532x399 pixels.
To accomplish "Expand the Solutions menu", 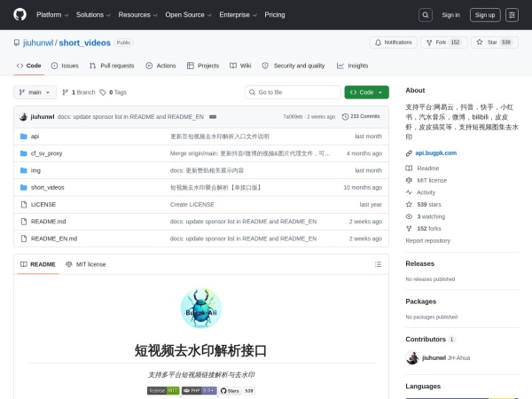I will [x=93, y=14].
